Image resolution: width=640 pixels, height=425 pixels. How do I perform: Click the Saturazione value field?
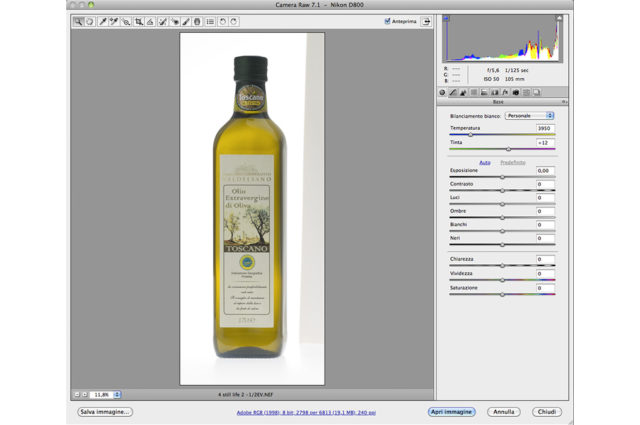pos(545,288)
